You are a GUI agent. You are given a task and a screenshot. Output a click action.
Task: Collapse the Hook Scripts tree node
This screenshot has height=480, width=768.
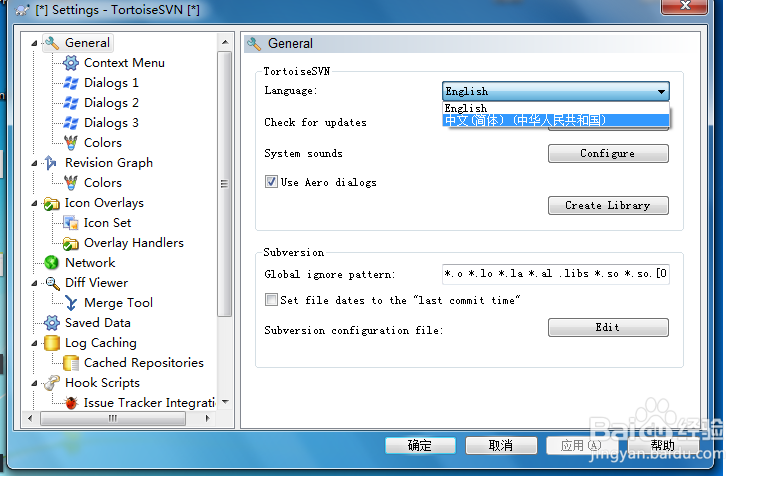pos(34,384)
